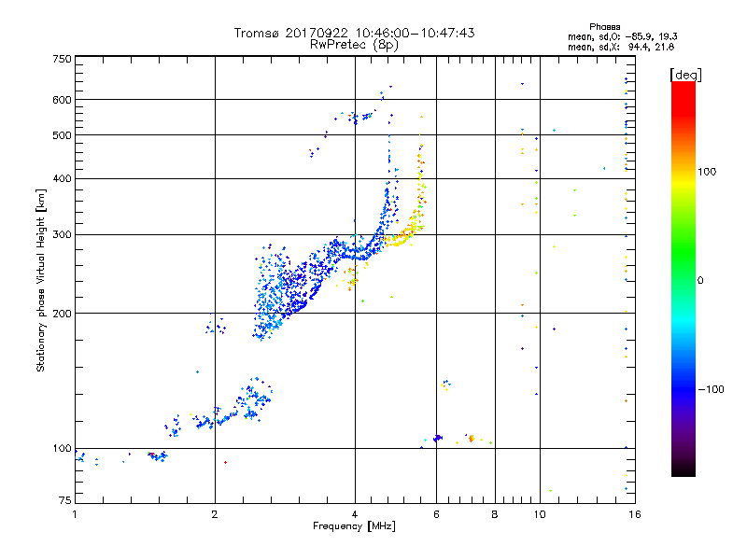Click y-axis tick label '750'
The height and width of the screenshot is (560, 747).
[x=62, y=59]
